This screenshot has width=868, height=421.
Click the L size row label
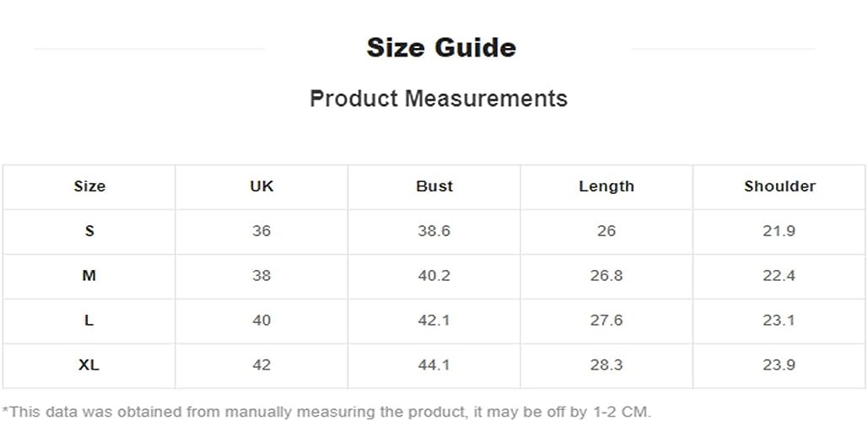[89, 321]
